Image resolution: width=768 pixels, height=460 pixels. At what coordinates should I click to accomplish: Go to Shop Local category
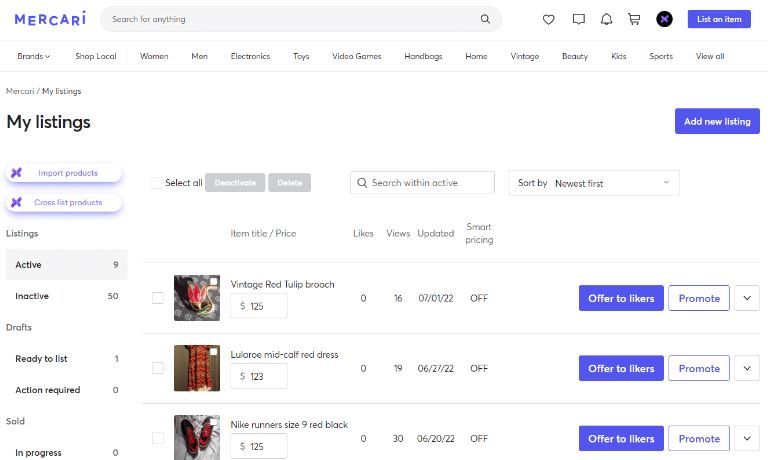point(96,56)
